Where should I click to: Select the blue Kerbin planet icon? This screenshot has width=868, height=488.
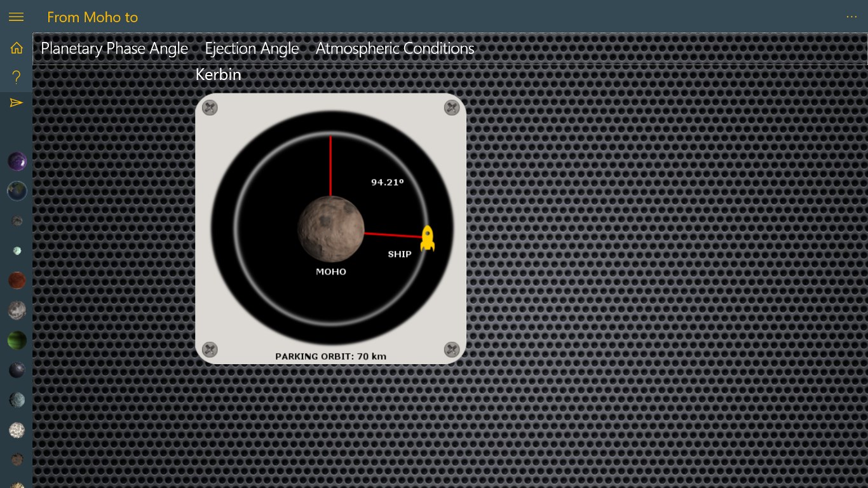tap(17, 191)
